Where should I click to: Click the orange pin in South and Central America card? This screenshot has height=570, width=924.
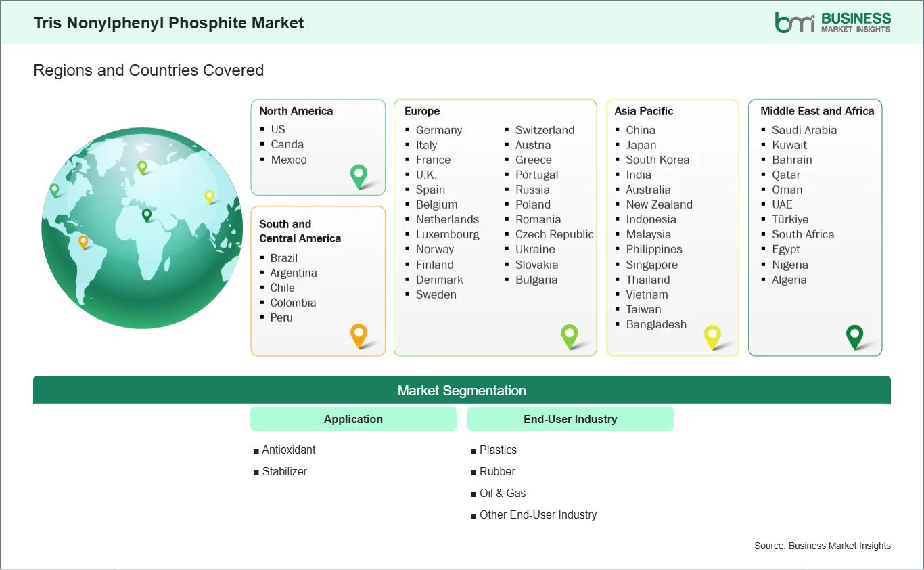pos(359,336)
